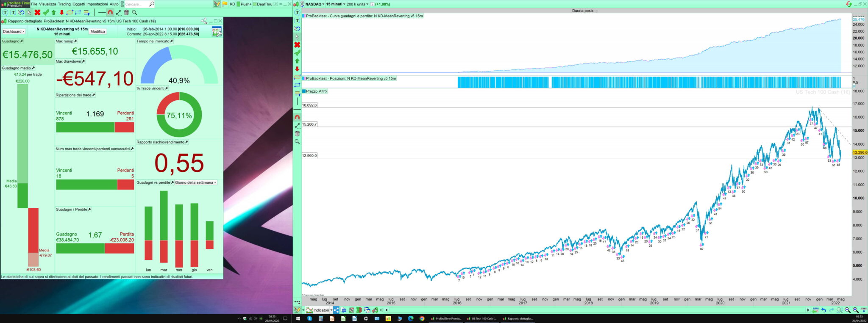
Task: Click the share icon in chart bottom toolbar
Action: pyautogui.click(x=336, y=310)
